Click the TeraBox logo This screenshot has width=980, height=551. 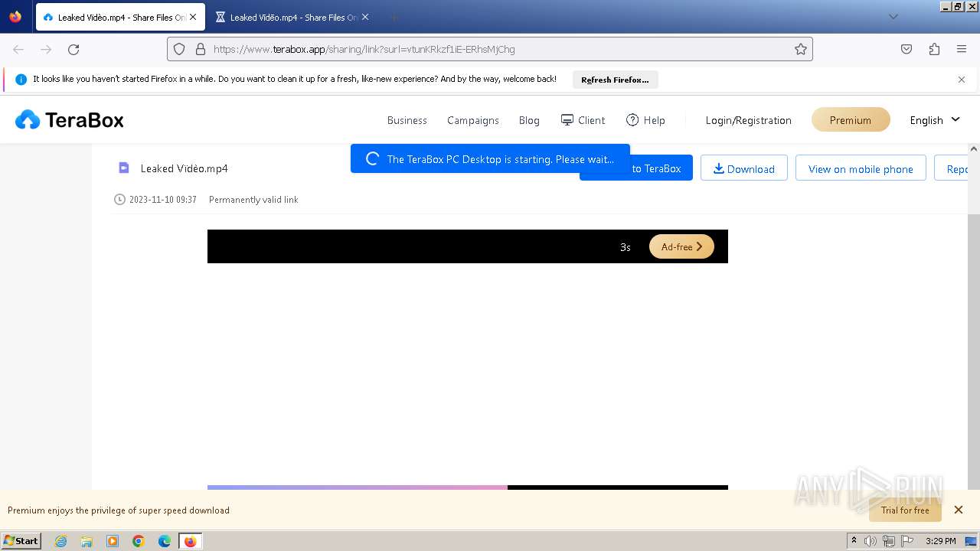coord(69,120)
